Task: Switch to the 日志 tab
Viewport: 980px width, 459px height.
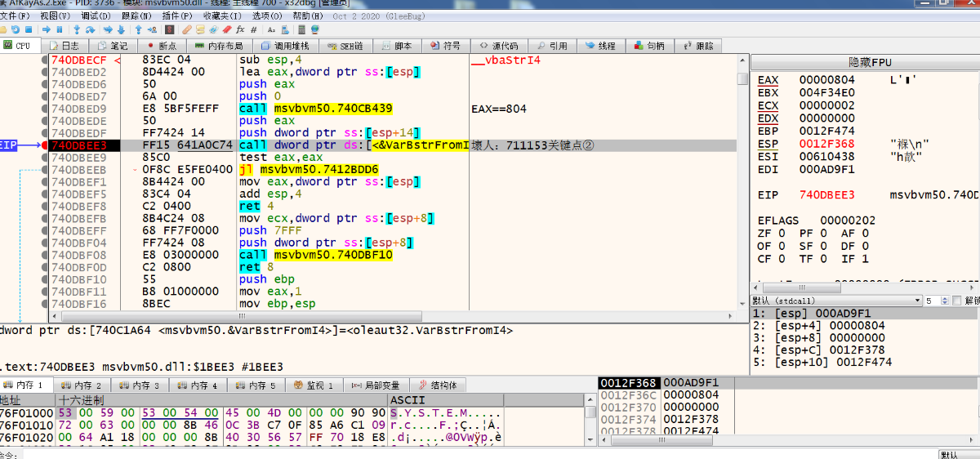Action: [x=65, y=46]
